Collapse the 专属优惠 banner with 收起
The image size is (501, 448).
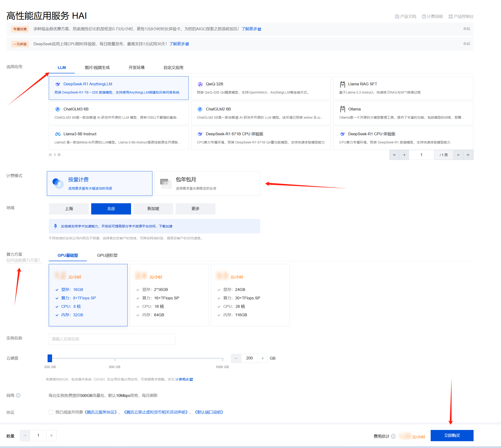point(467,29)
